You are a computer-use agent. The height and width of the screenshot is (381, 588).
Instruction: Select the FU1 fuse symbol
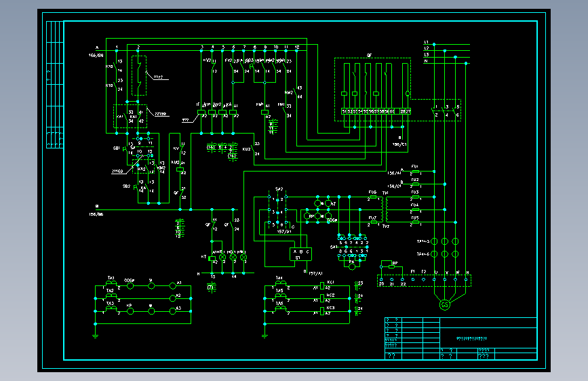(x=416, y=172)
